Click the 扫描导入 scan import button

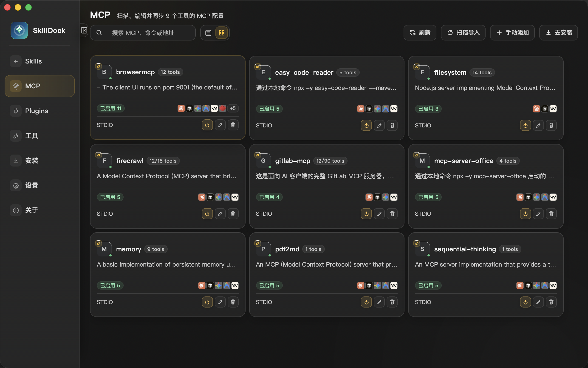(463, 33)
